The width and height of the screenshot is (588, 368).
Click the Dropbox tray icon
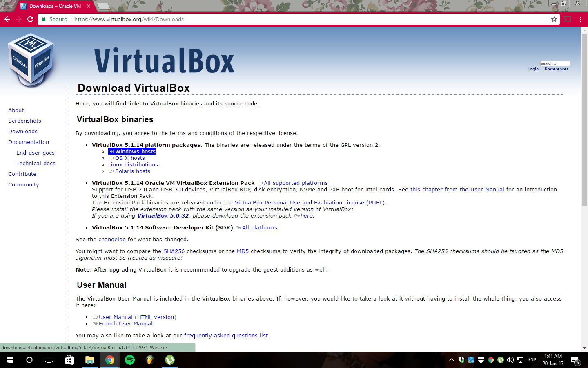click(461, 360)
